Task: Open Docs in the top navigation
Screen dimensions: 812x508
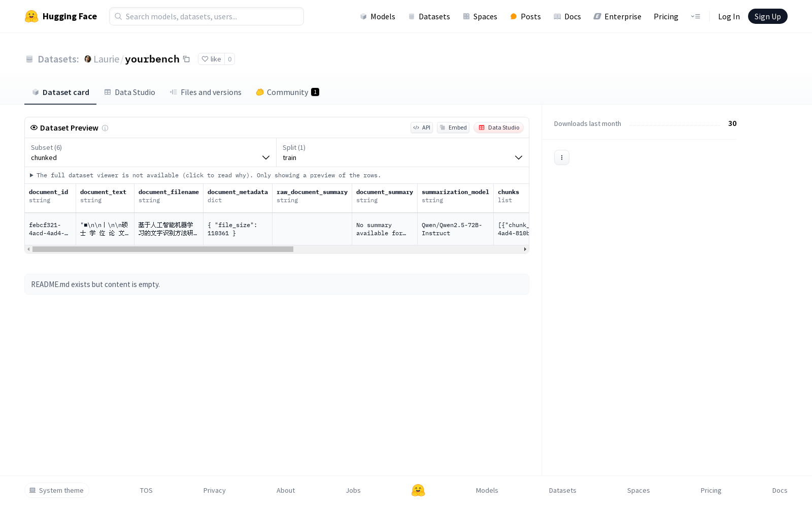Action: coord(567,16)
